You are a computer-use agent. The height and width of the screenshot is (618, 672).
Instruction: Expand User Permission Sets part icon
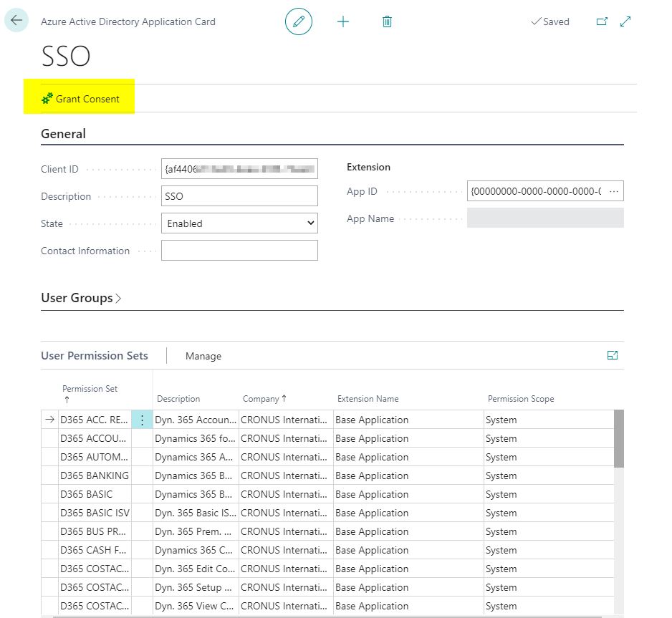[613, 355]
